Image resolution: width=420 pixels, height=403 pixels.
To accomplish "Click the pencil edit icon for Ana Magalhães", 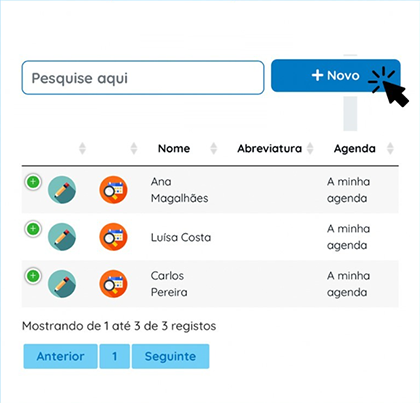I will click(62, 190).
